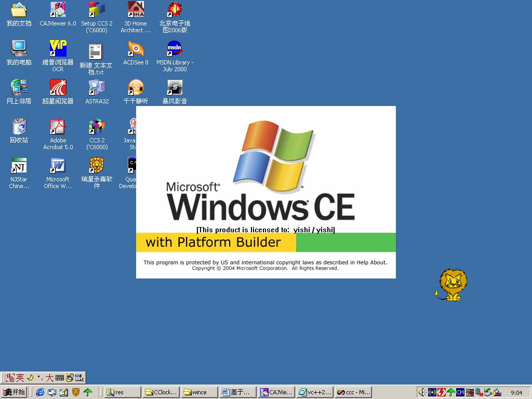Switch to the CClock folder taskbar button
The height and width of the screenshot is (399, 532).
pos(161,392)
